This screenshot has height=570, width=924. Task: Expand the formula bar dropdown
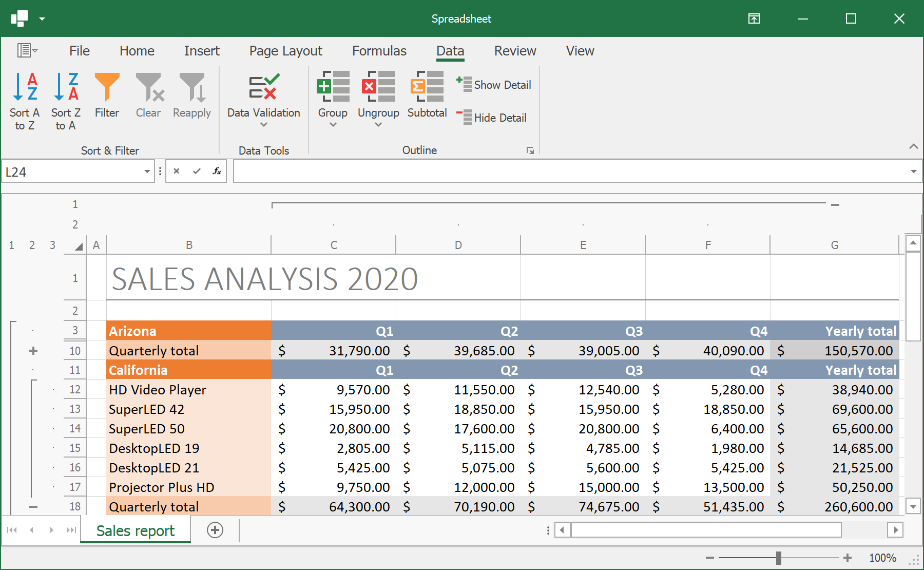point(913,172)
